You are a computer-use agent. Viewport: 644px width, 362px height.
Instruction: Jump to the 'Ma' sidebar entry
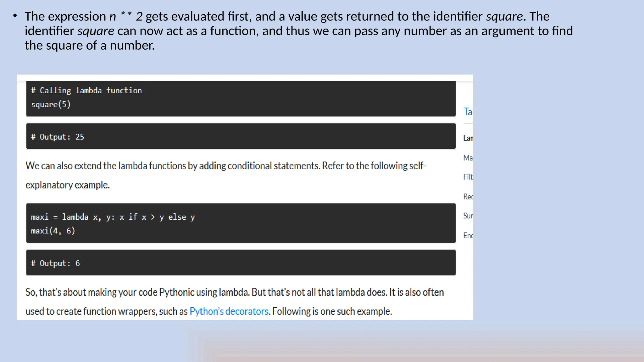click(468, 158)
